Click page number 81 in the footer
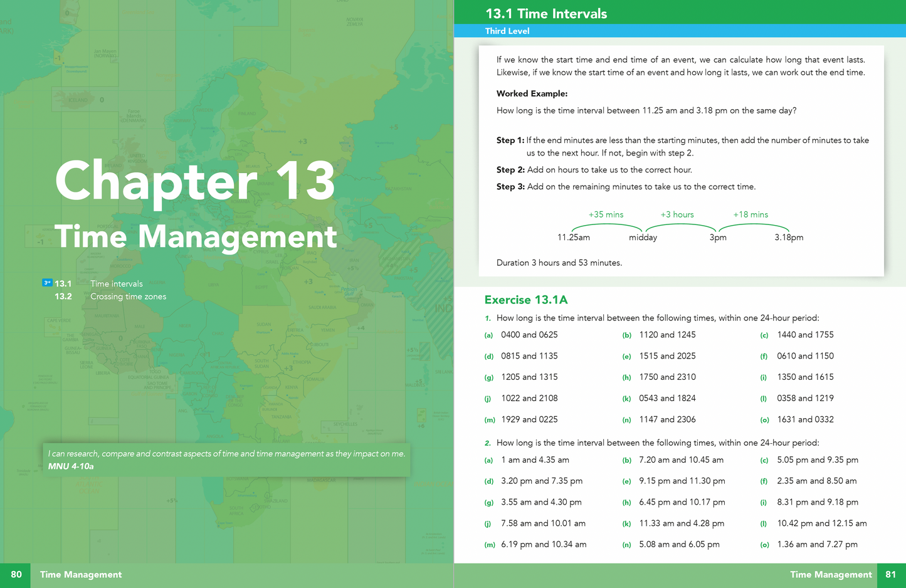 pyautogui.click(x=890, y=574)
